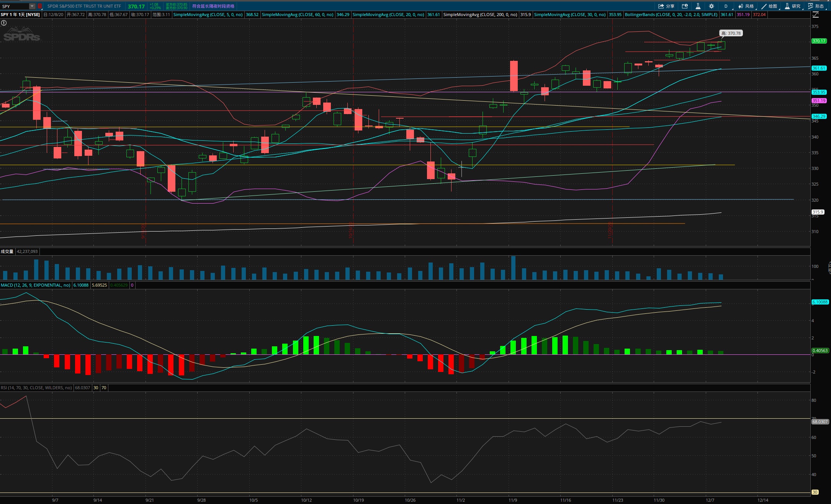
Task: Click the Share (分享) button
Action: [x=666, y=6]
